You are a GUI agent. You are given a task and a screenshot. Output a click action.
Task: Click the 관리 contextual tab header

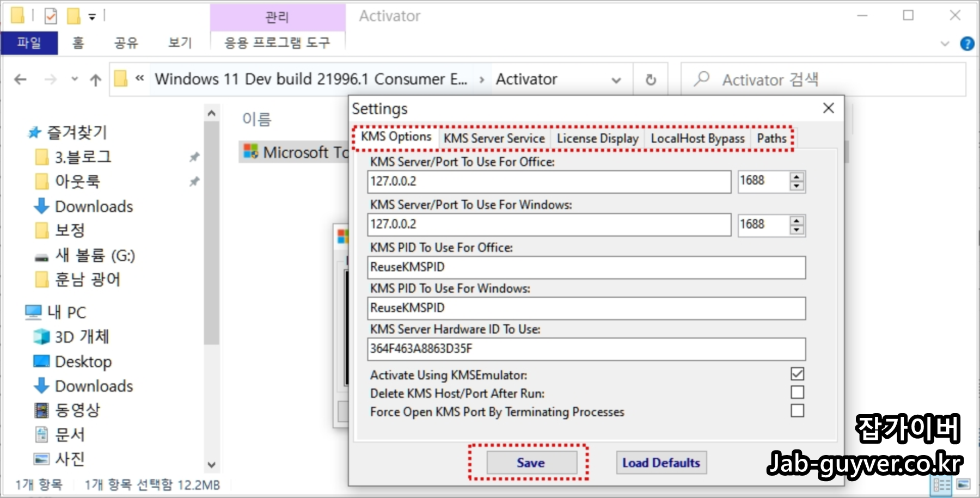pyautogui.click(x=278, y=17)
